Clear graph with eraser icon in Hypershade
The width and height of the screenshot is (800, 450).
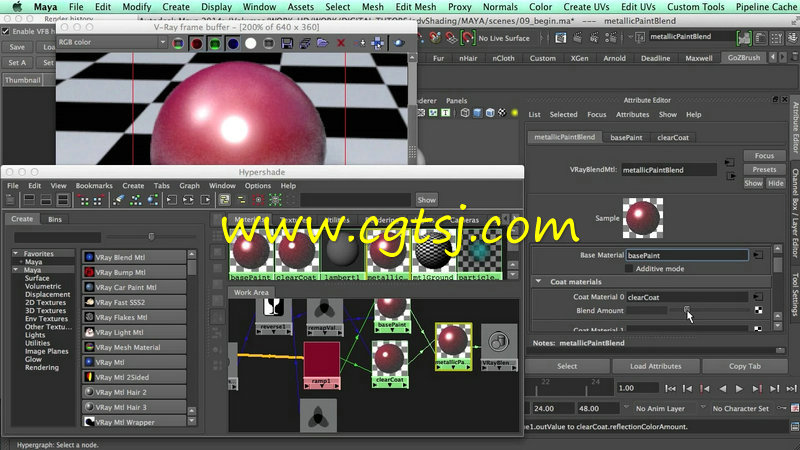tap(118, 200)
